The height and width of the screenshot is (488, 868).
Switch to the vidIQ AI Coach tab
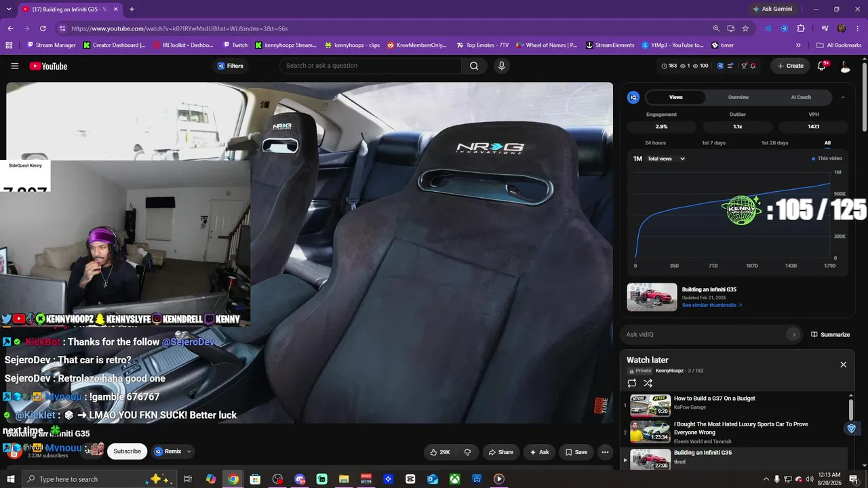coord(801,98)
